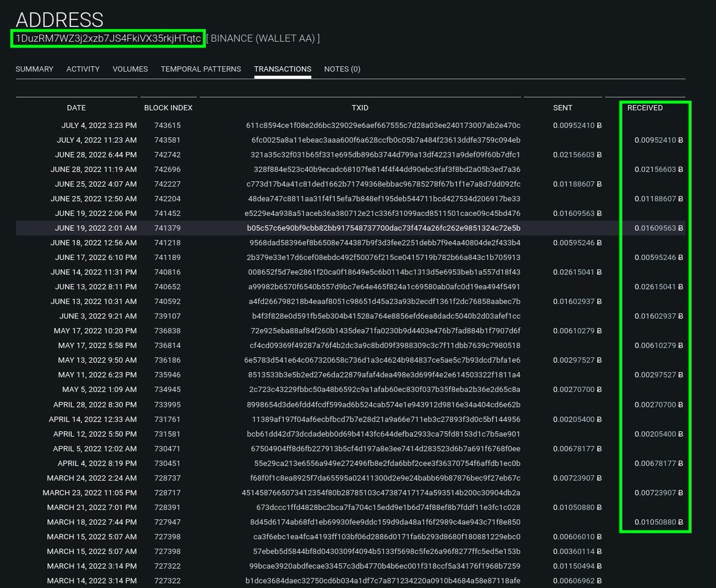
Task: Open the Notes (0) tab
Action: point(342,69)
